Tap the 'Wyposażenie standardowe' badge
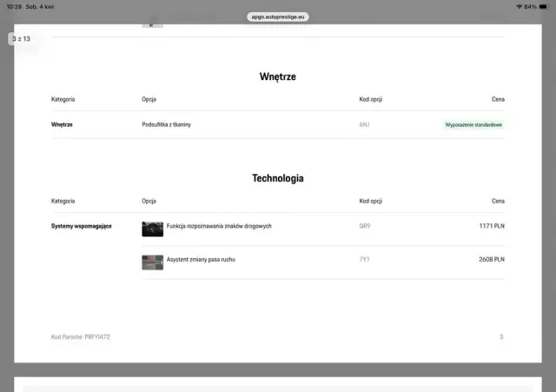This screenshot has height=392, width=556. coord(473,124)
